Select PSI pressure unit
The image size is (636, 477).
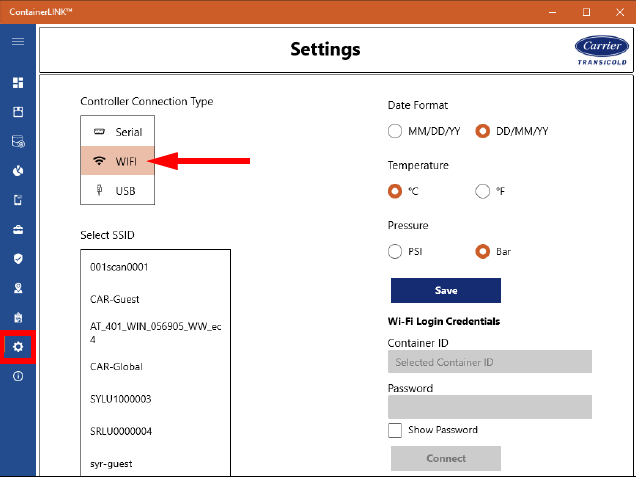click(x=395, y=251)
